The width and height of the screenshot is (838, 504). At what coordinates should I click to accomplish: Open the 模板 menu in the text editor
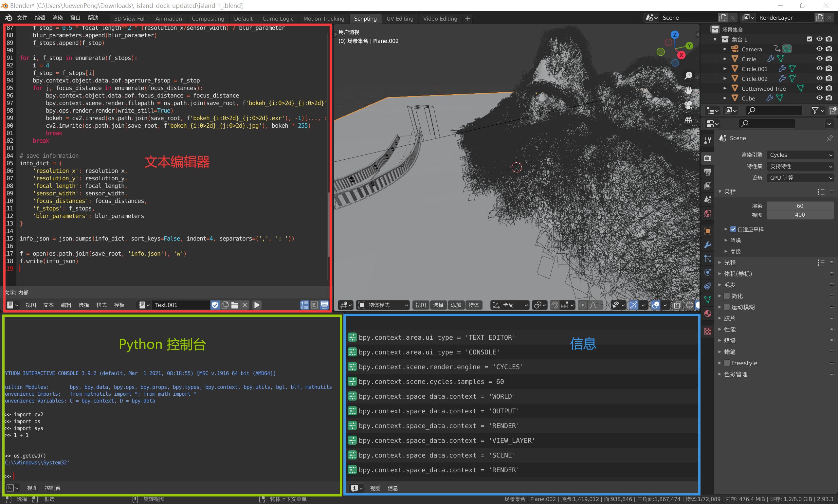[119, 305]
